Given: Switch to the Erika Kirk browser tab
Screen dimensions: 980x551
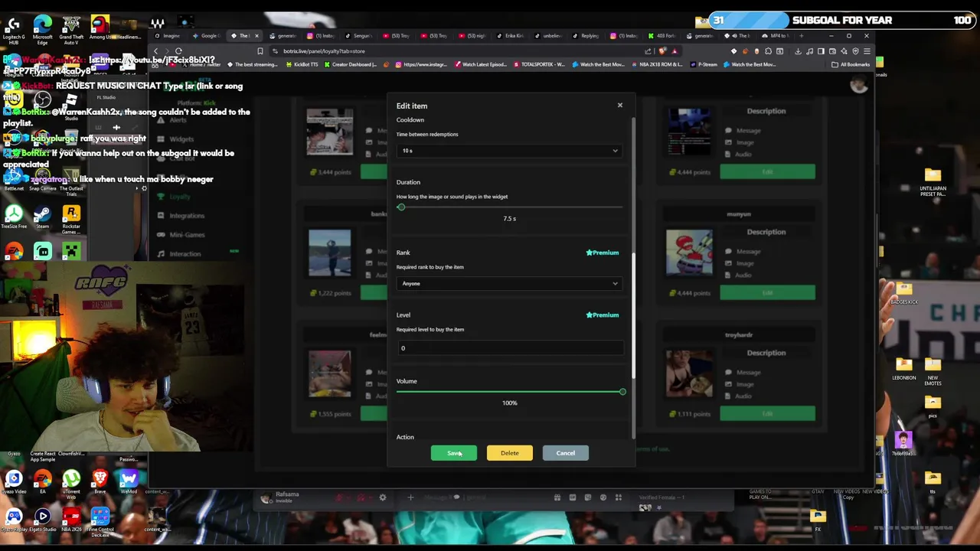Looking at the screenshot, I should (511, 36).
